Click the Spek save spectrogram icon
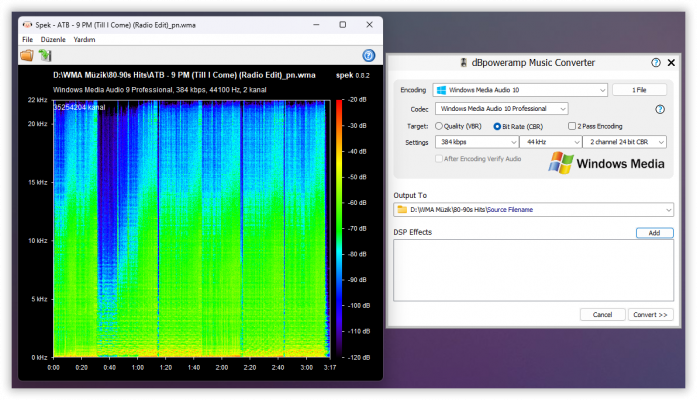Screen dimensions: 697x400 pos(45,56)
